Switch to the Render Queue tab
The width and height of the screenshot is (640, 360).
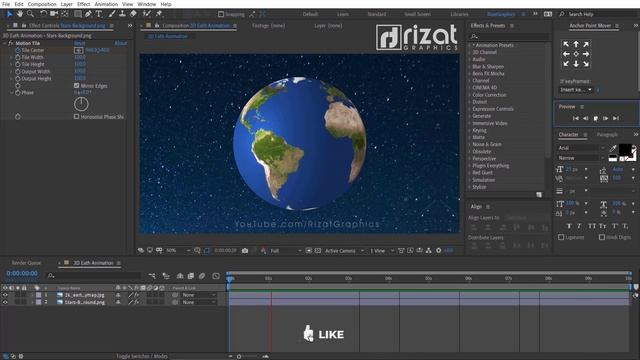[x=27, y=263]
